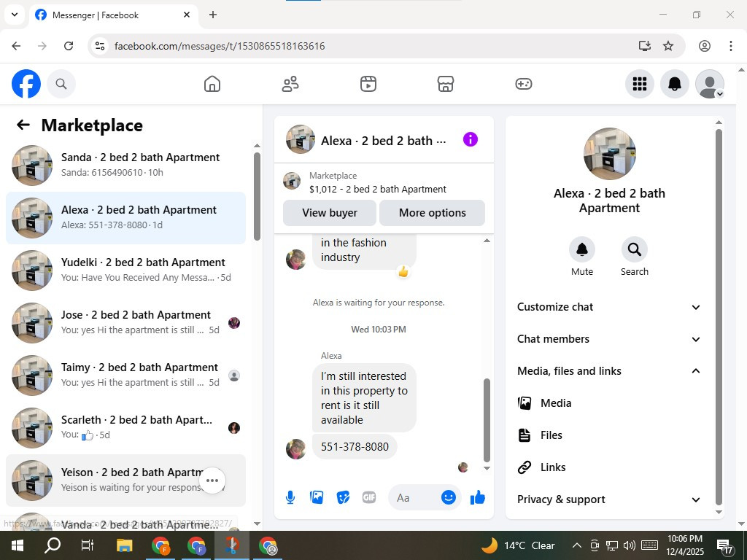Select Alexa's apartment conversation in list

click(125, 218)
